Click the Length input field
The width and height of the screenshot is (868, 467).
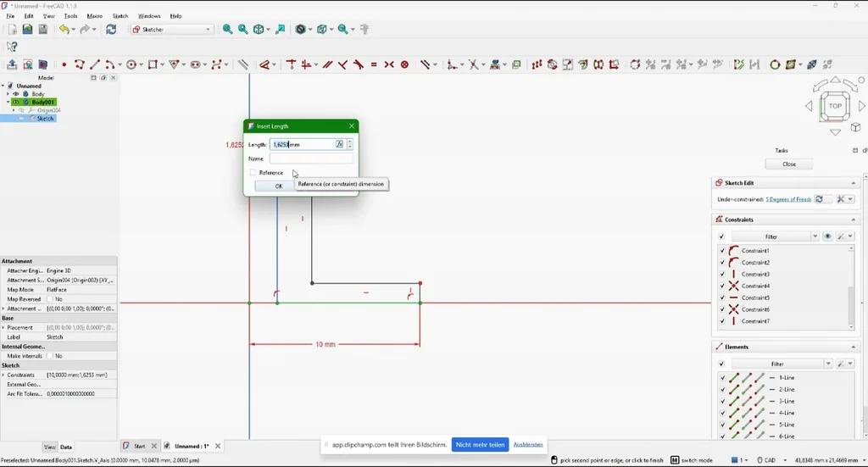[304, 144]
